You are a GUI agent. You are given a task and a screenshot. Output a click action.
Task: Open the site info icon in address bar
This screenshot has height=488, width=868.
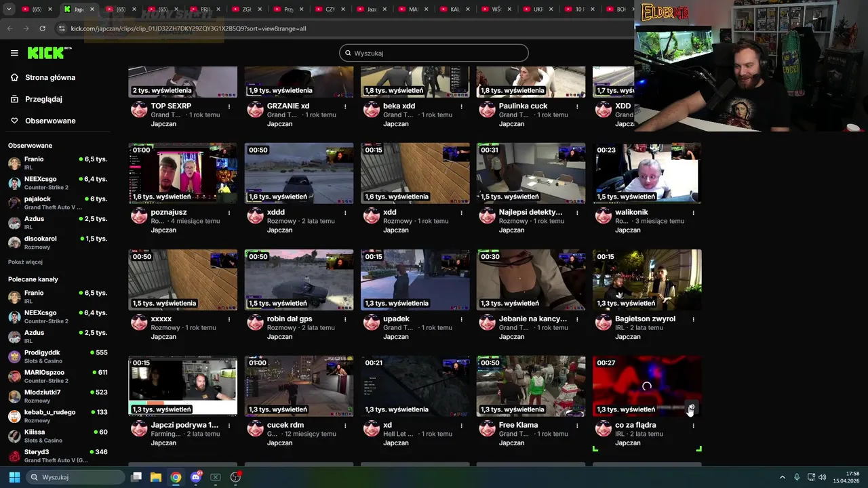62,28
